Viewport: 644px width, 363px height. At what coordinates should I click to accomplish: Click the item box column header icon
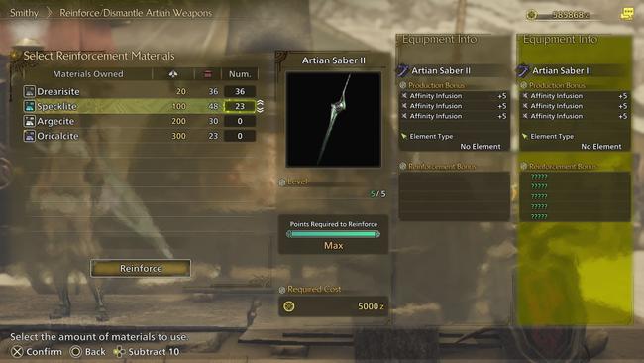point(208,74)
